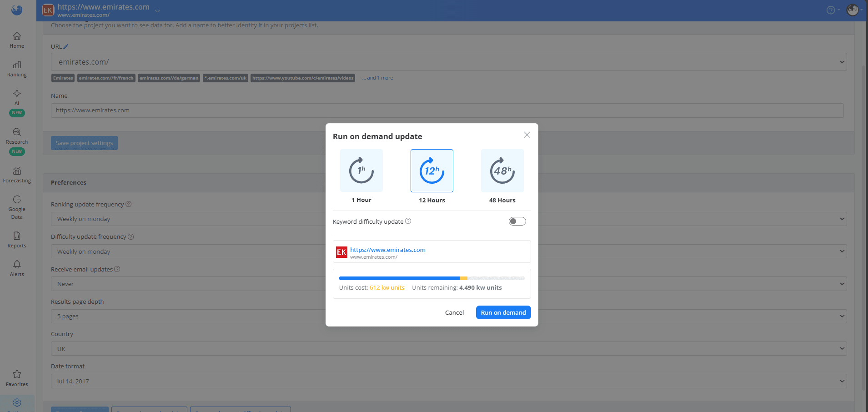868x412 pixels.
Task: Click the '612 kw units' cost text
Action: click(x=387, y=287)
